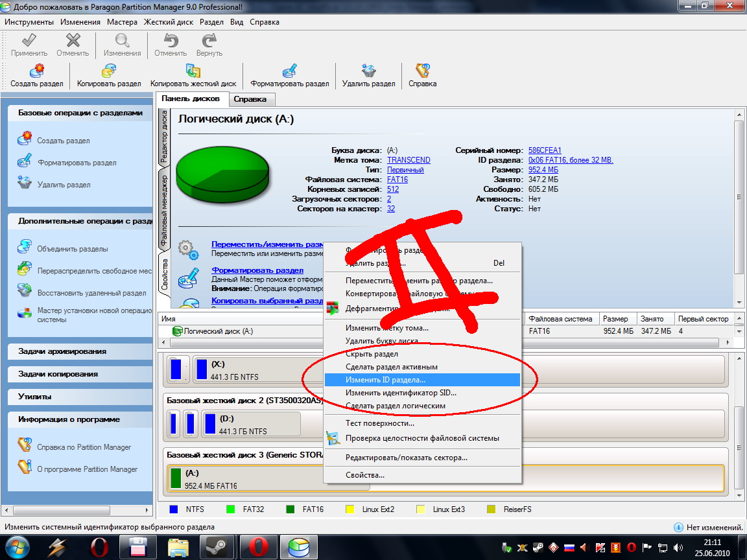Open the Мастера menu
This screenshot has height=560, width=747.
pyautogui.click(x=122, y=22)
